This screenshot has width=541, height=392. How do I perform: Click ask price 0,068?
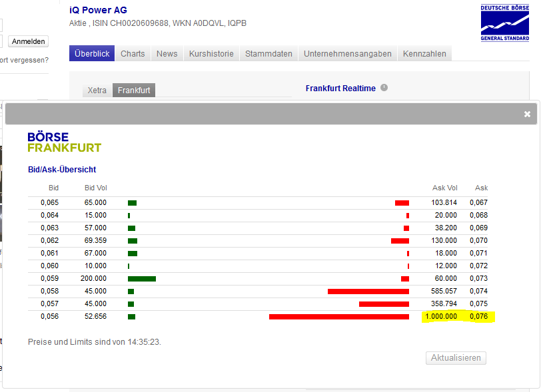479,215
